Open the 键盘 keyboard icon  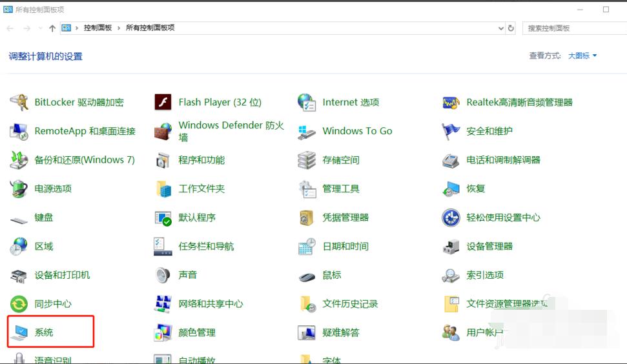point(19,220)
